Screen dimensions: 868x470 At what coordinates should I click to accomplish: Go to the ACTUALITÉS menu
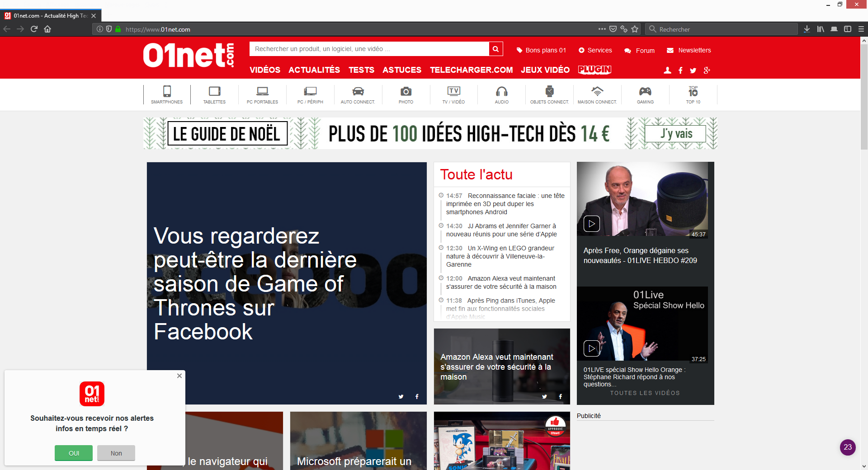(x=314, y=70)
